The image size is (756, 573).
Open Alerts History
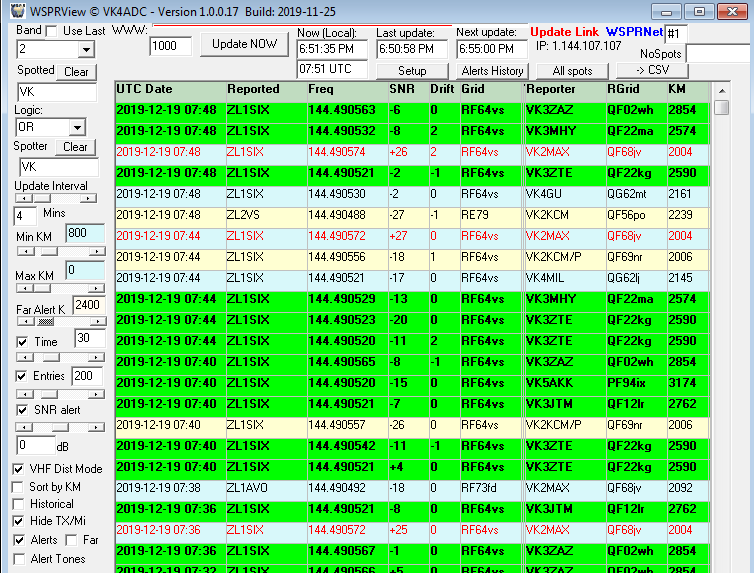(492, 71)
